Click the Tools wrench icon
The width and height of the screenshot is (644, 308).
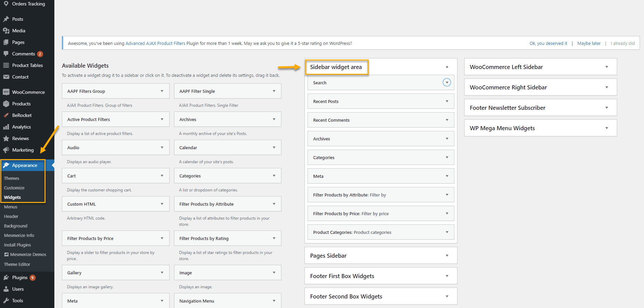pyautogui.click(x=6, y=301)
